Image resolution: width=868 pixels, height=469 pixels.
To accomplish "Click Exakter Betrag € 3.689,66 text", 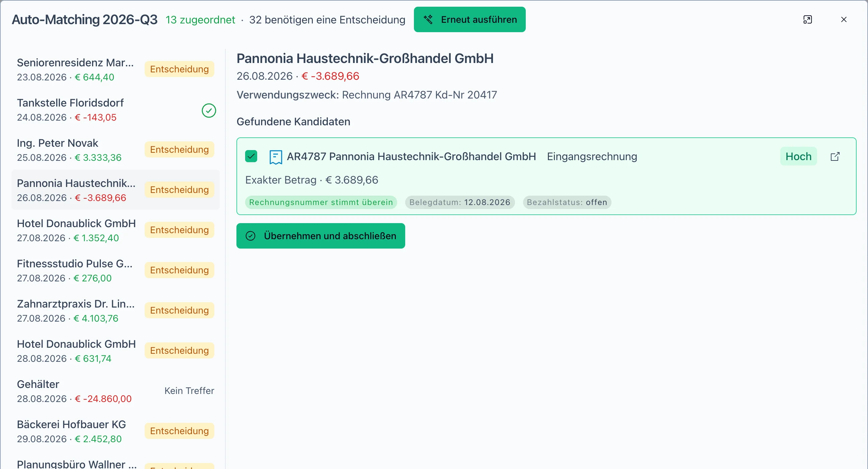I will (x=312, y=180).
